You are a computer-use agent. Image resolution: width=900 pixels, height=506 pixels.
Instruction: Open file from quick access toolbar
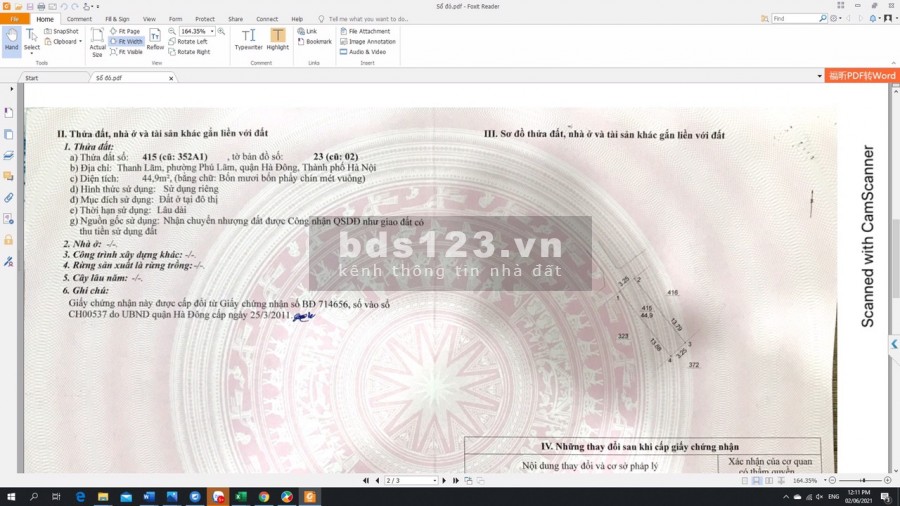coord(18,6)
